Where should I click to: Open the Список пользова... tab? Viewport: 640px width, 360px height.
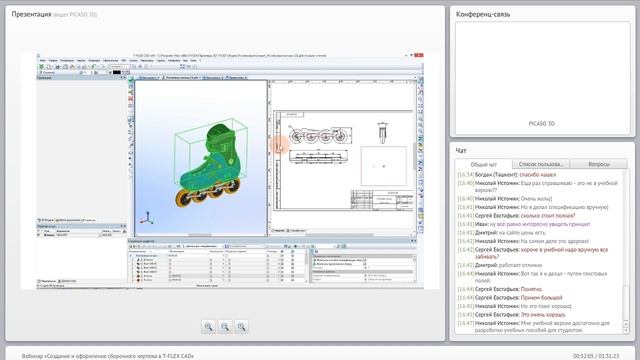click(x=541, y=164)
